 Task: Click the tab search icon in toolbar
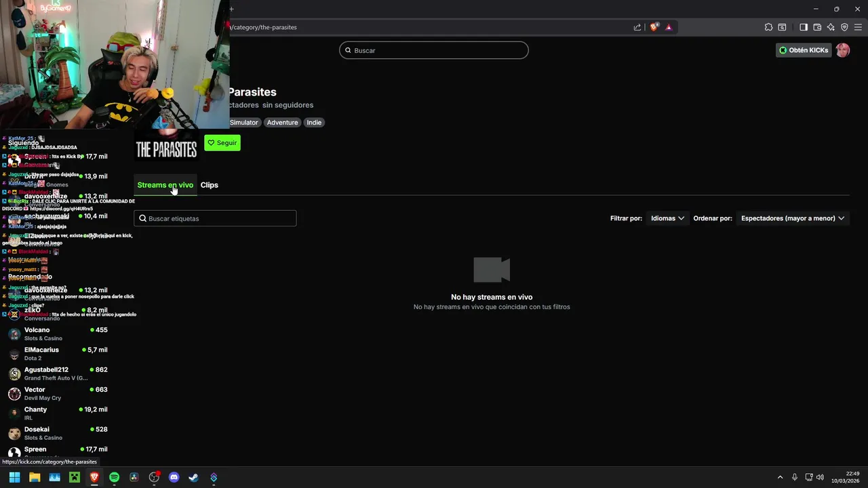click(782, 27)
